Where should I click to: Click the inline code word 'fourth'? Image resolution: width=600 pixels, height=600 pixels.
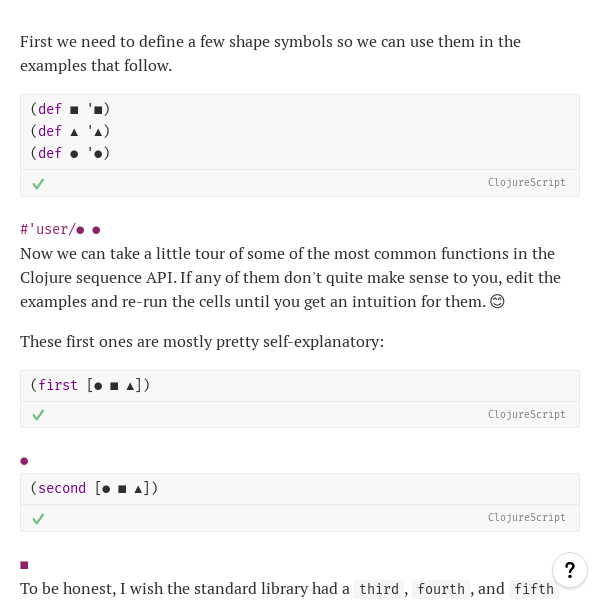tap(441, 589)
